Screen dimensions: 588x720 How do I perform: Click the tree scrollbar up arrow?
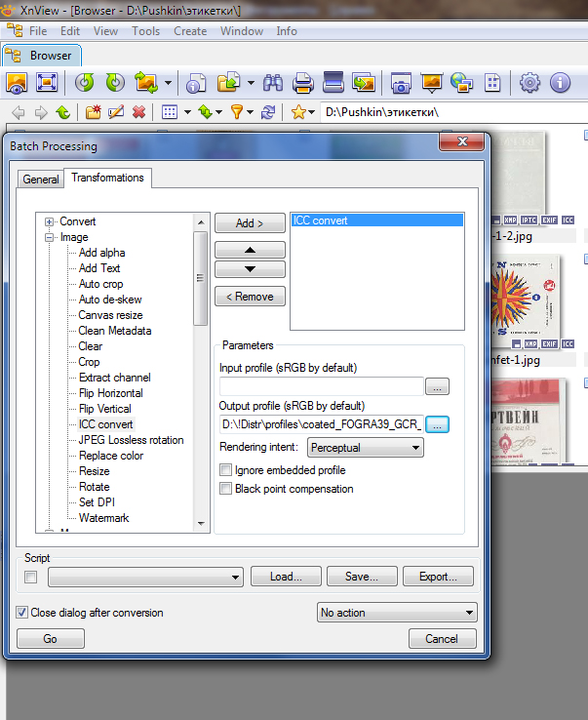point(201,222)
